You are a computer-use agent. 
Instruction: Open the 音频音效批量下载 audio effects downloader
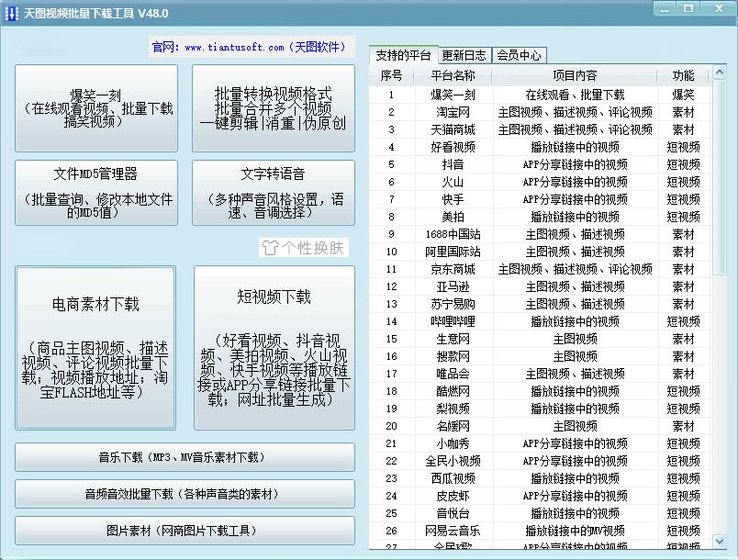coord(184,494)
